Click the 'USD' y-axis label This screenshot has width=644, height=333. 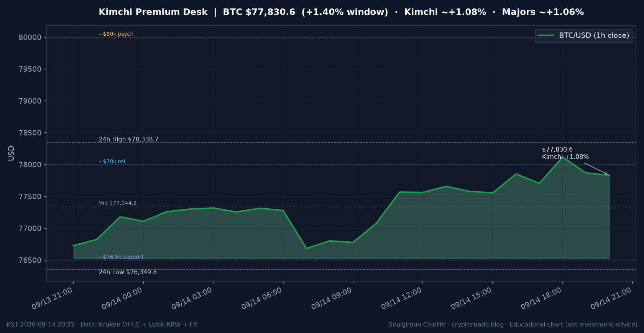tap(11, 153)
